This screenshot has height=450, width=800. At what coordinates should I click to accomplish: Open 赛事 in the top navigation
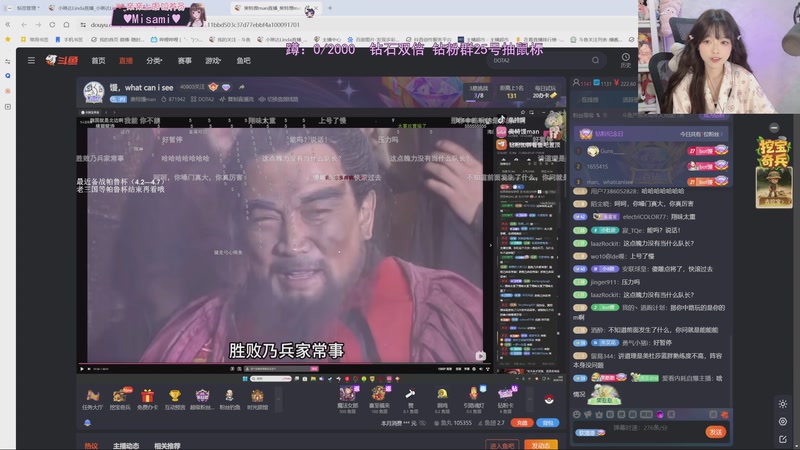(184, 61)
